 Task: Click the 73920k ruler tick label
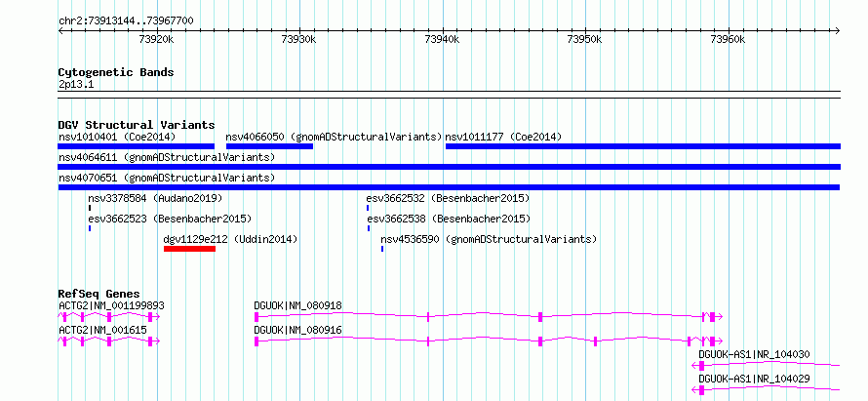pyautogui.click(x=157, y=40)
